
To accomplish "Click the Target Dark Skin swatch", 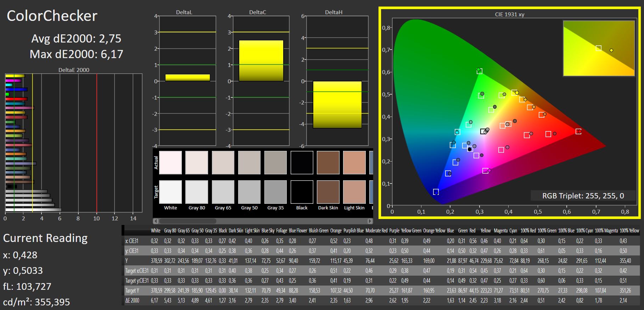I will [x=328, y=192].
